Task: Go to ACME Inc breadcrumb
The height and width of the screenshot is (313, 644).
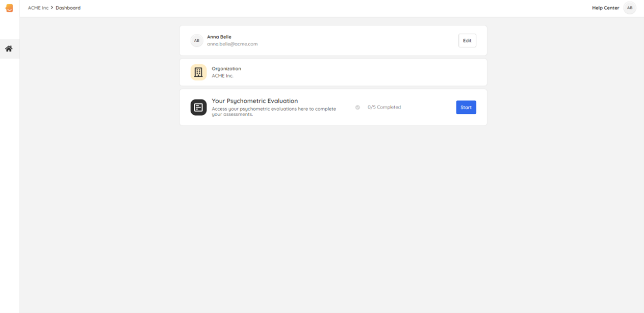Action: [x=38, y=8]
